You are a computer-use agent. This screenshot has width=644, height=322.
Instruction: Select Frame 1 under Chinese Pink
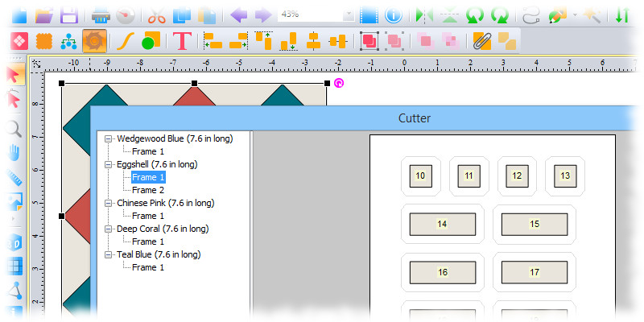pos(148,216)
